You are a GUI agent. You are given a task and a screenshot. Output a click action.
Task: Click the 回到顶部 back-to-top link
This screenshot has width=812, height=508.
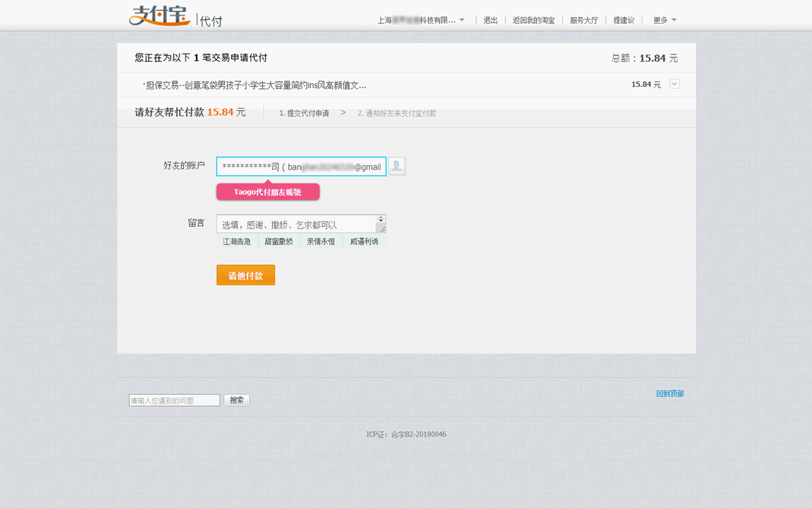point(670,393)
